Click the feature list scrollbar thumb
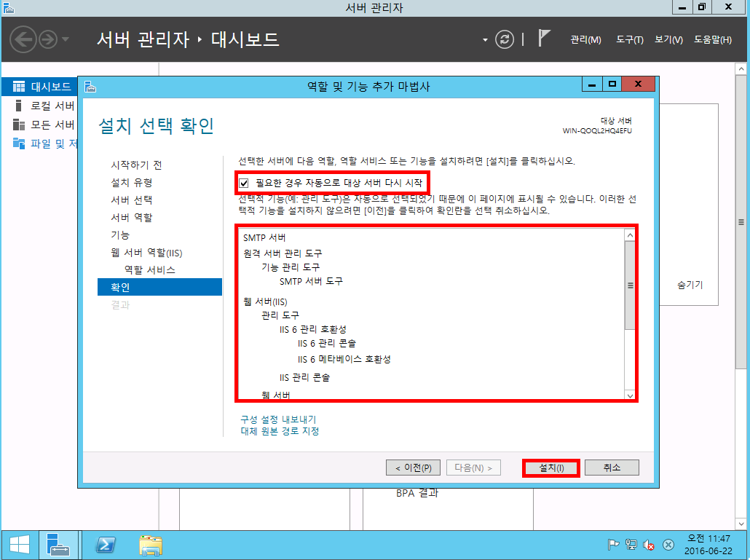This screenshot has width=750, height=560. [630, 285]
